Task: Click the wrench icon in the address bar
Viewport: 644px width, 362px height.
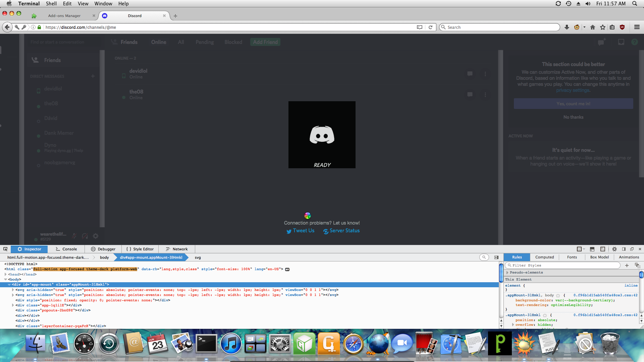Action: pos(17,27)
